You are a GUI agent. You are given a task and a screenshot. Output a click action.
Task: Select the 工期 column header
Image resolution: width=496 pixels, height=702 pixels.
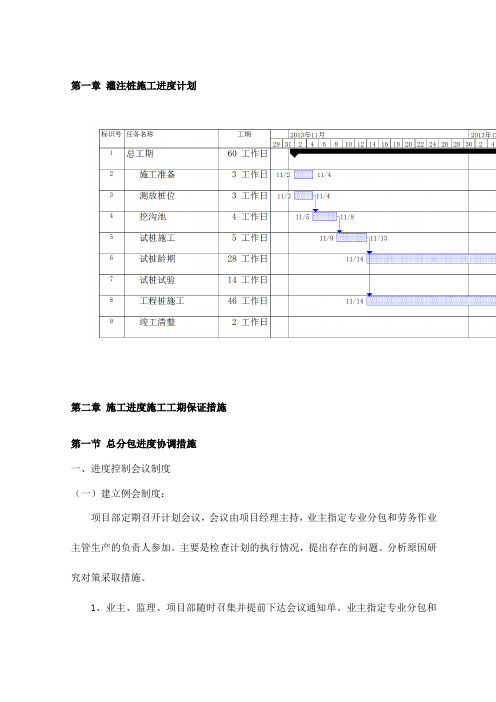(x=244, y=134)
